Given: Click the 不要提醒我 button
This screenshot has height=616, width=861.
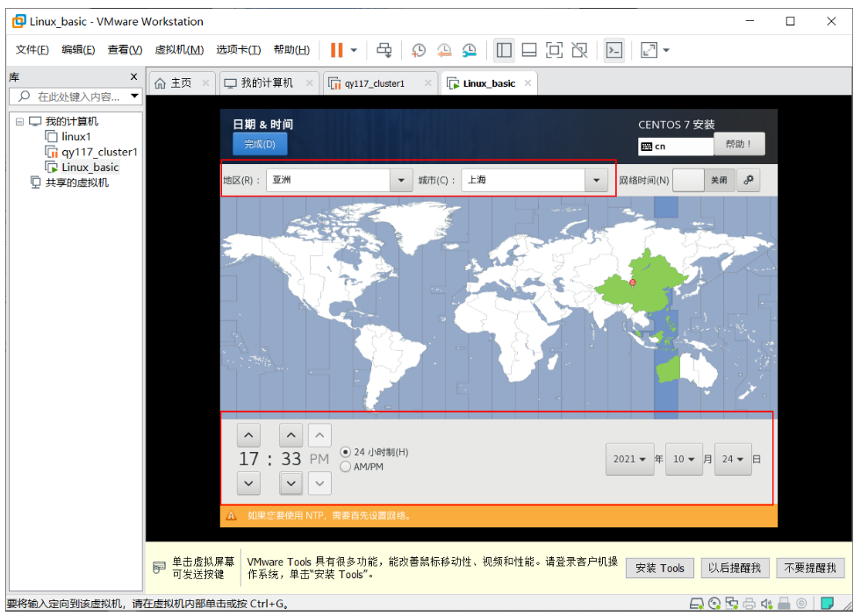Looking at the screenshot, I should point(810,569).
